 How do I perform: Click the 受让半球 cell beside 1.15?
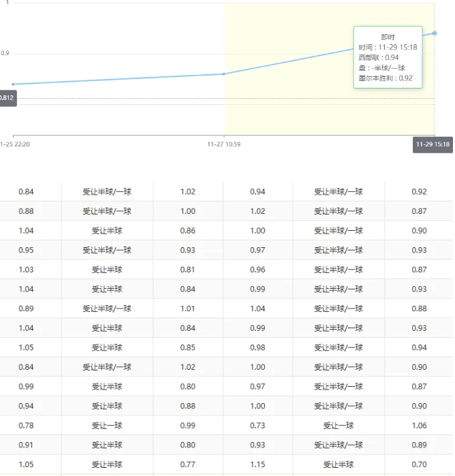tap(339, 464)
